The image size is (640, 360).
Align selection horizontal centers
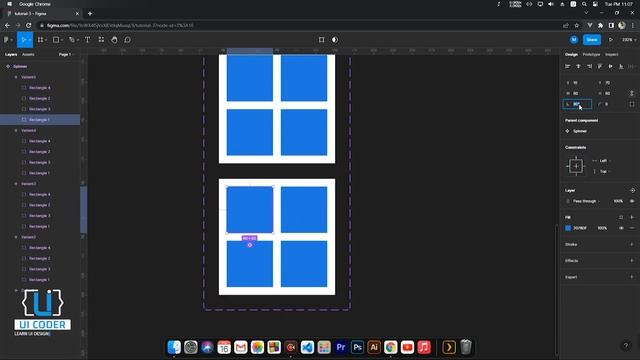pyautogui.click(x=578, y=66)
